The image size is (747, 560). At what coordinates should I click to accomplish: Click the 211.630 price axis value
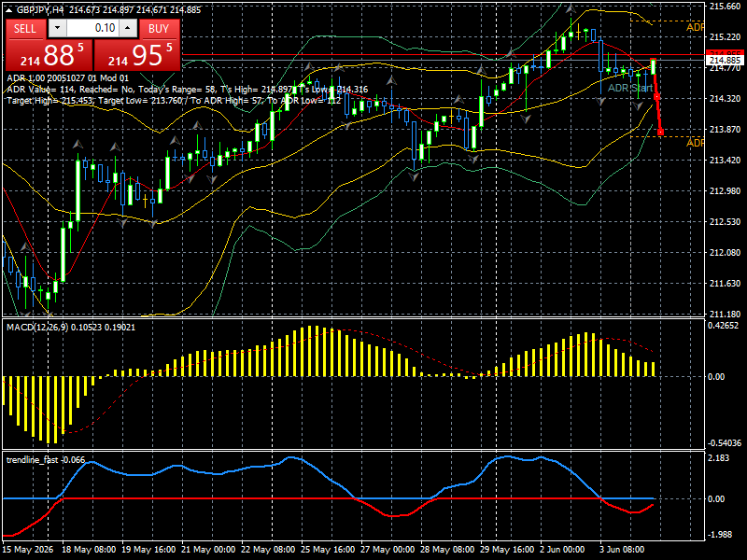pos(725,284)
